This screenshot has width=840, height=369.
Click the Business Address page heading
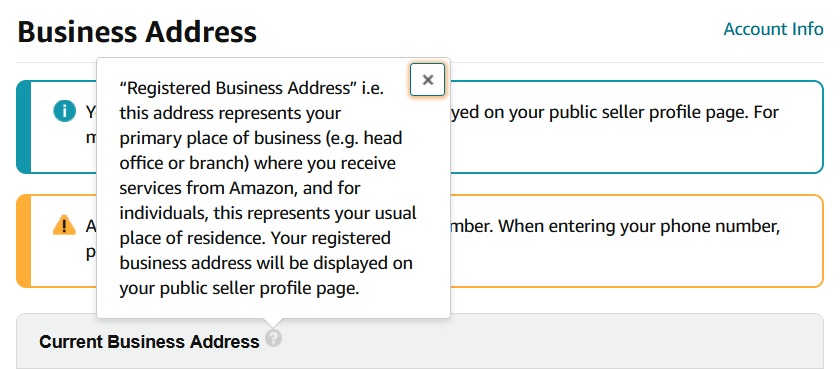pyautogui.click(x=137, y=32)
